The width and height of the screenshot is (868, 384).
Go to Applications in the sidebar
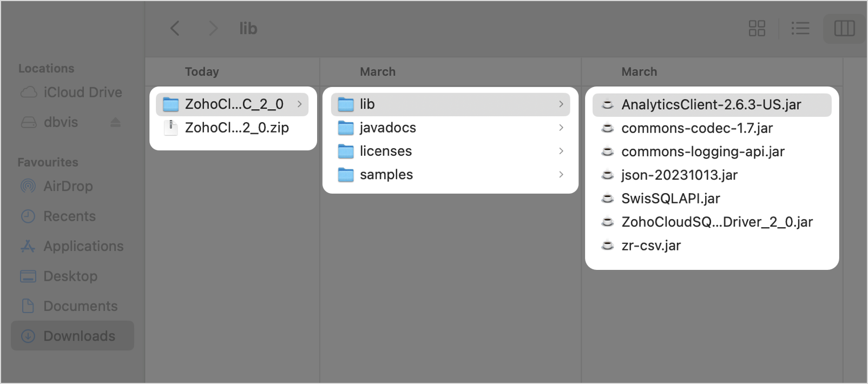click(83, 246)
